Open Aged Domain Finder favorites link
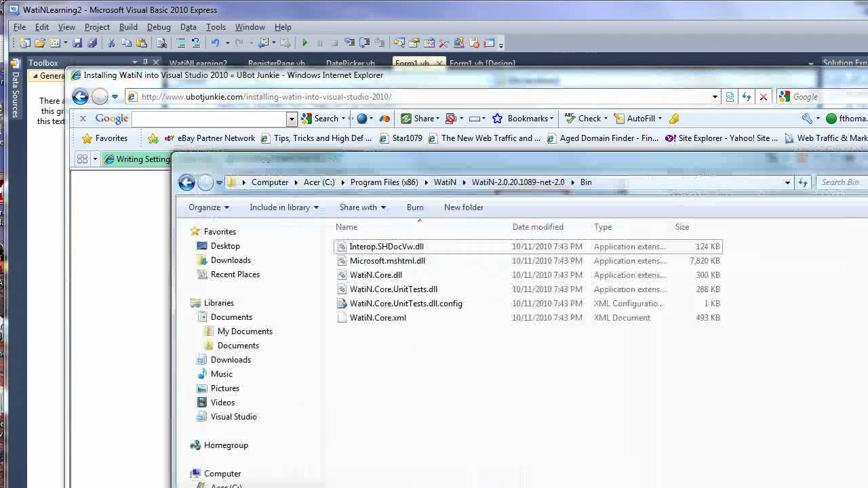The width and height of the screenshot is (868, 488). [x=603, y=138]
